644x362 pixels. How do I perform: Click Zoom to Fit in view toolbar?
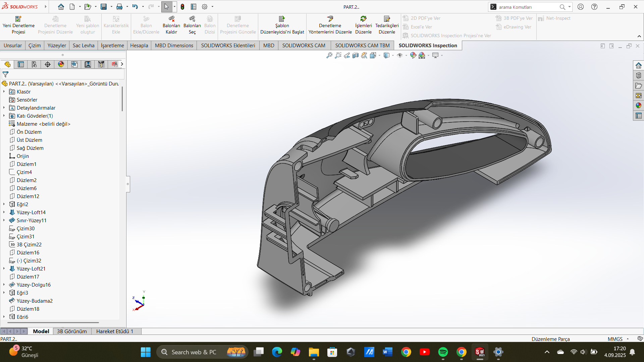click(329, 55)
